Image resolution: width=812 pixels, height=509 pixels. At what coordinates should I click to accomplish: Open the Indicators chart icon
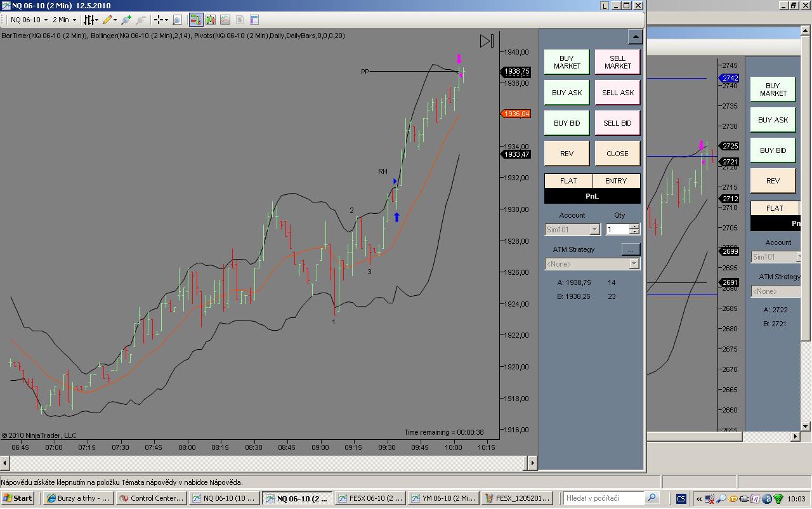point(225,20)
